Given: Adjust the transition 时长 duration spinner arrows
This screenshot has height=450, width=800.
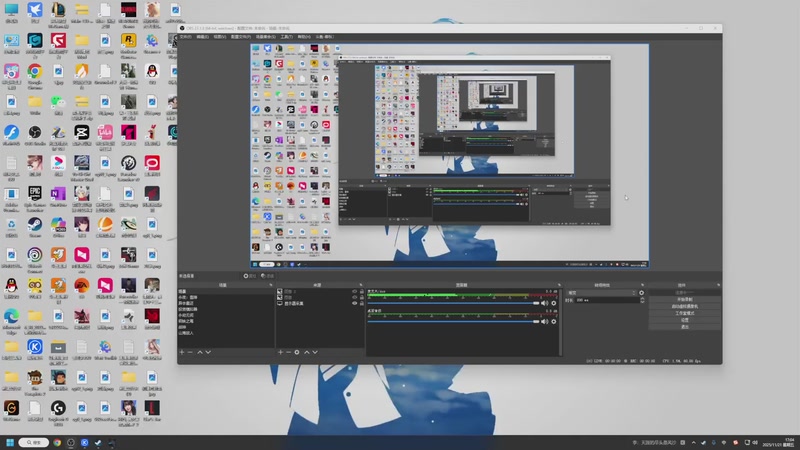Looking at the screenshot, I should [x=642, y=301].
